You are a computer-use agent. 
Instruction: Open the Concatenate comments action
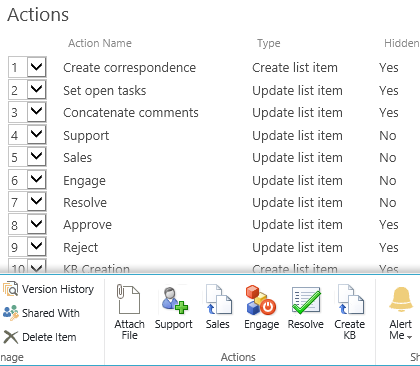click(131, 113)
